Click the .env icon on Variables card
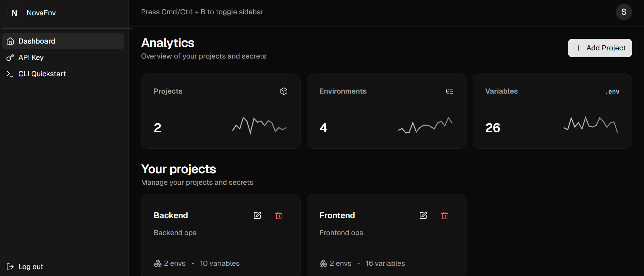644x276 pixels. [613, 92]
